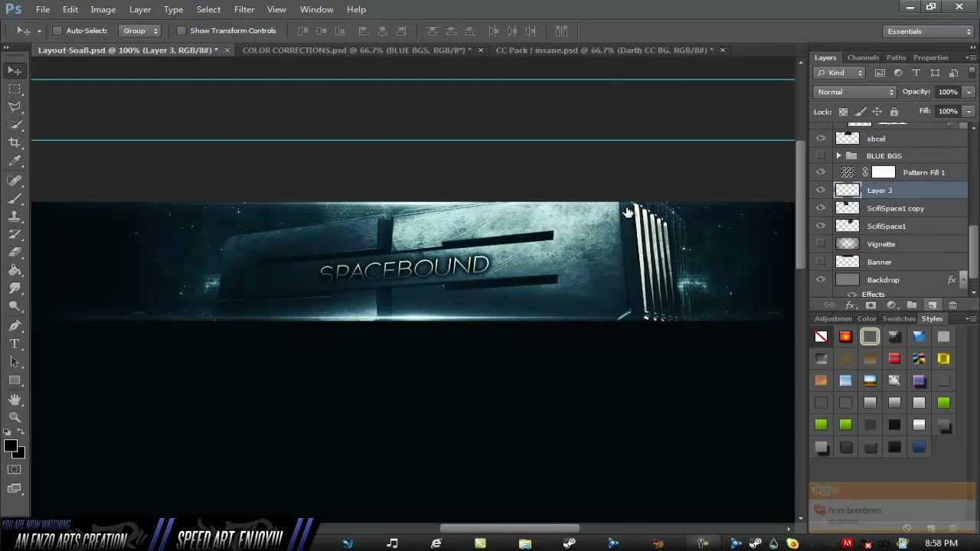Image resolution: width=980 pixels, height=551 pixels.
Task: Apply the default no-style swatch
Action: coord(821,337)
